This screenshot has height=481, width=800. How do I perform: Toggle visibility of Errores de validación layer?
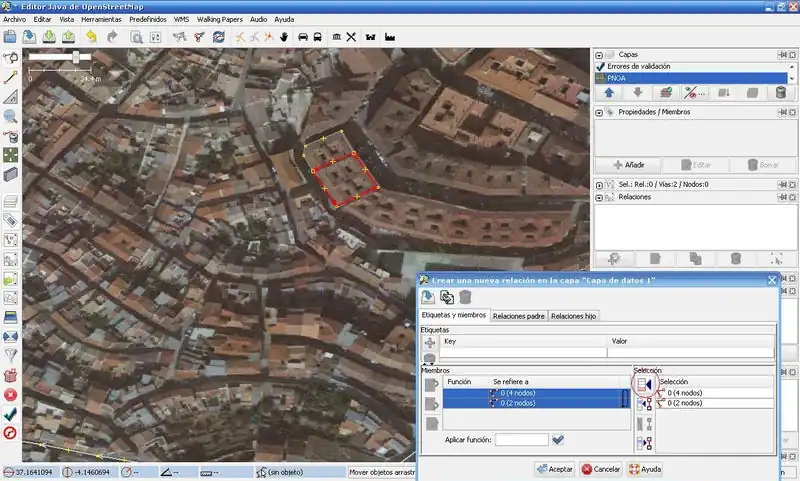(600, 66)
